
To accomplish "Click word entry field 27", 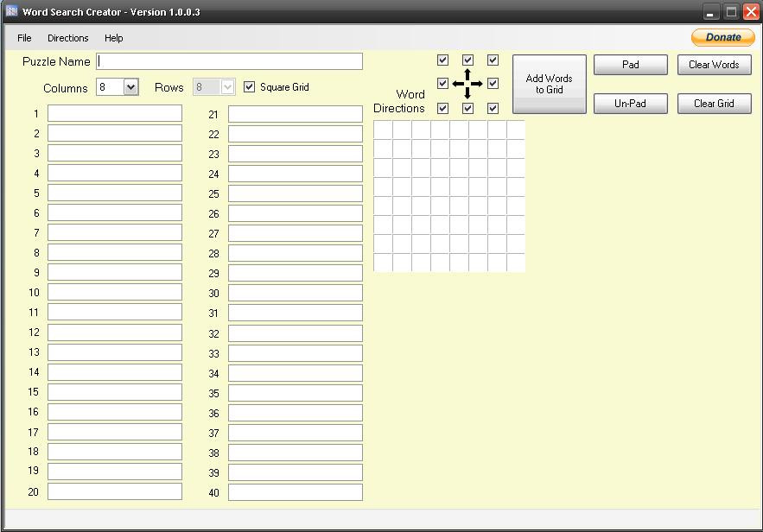I will (296, 233).
